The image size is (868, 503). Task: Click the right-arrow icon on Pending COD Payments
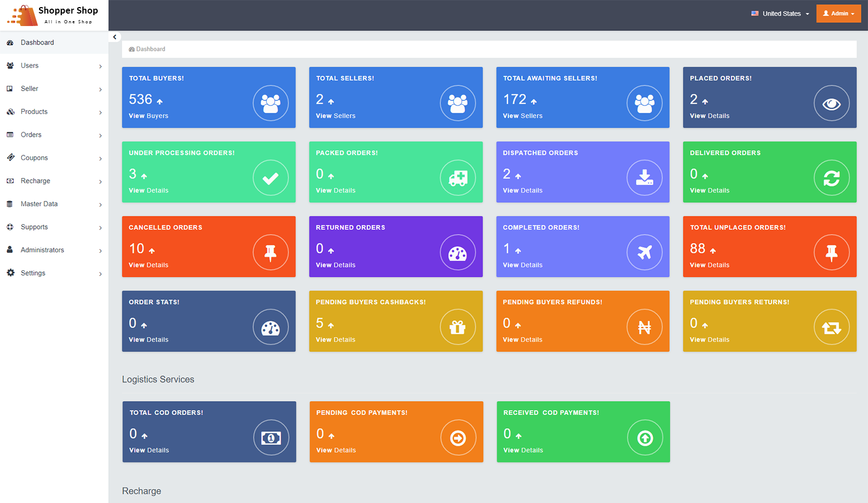(x=458, y=437)
